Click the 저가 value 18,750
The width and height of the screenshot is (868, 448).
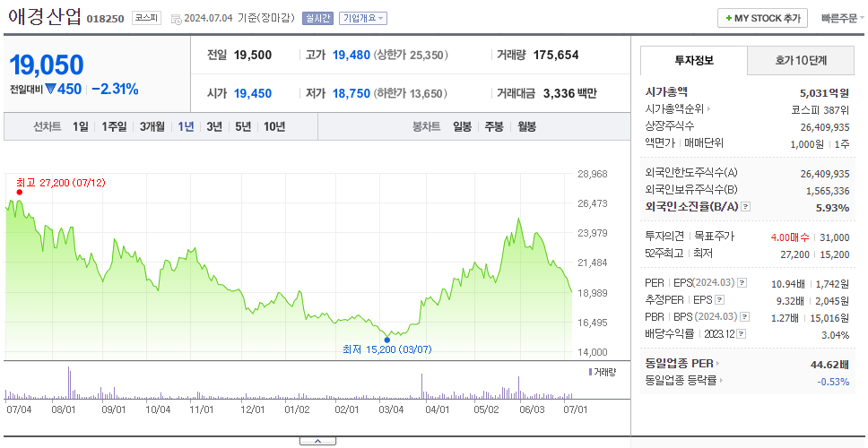(351, 93)
